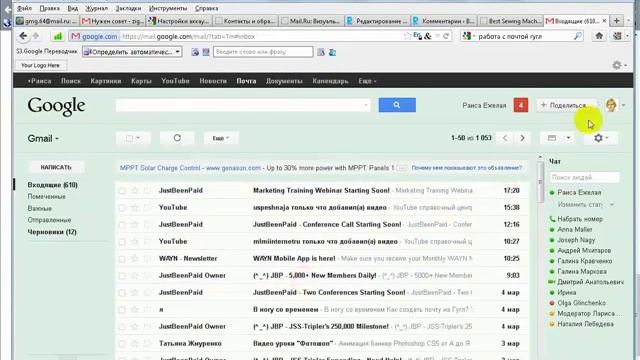Click the green signal bars icon in navigation bar
Image resolution: width=640 pixels, height=360 pixels.
tap(58, 36)
